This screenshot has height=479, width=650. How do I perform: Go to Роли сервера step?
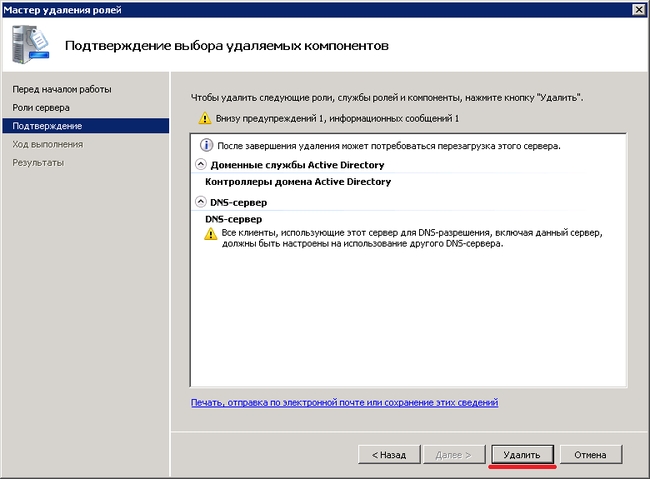[x=42, y=108]
